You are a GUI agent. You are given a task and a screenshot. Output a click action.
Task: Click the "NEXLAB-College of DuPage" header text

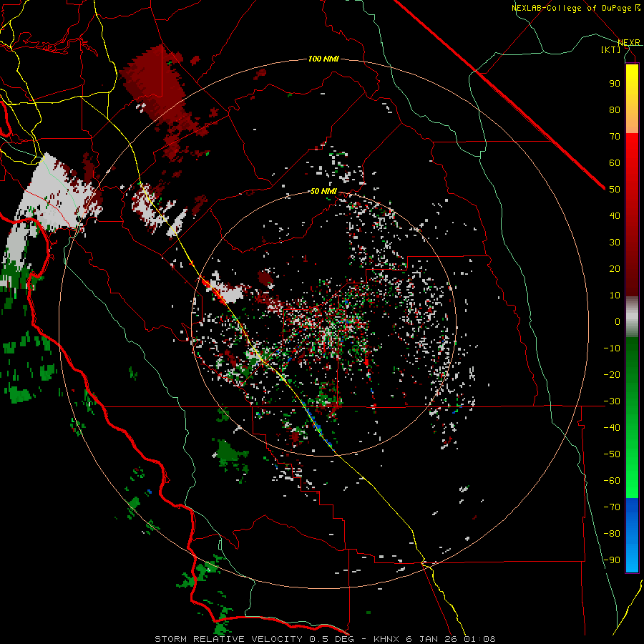(x=572, y=8)
